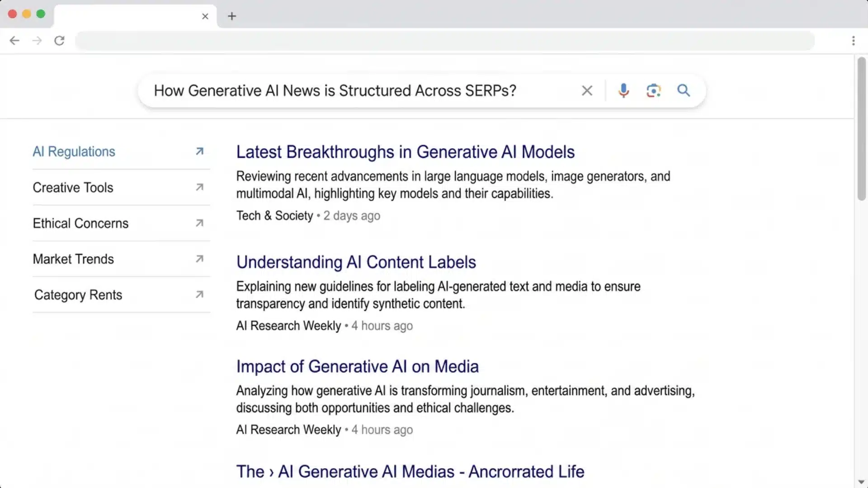Open Latest Breakthroughs in Generative AI Models

pos(406,152)
